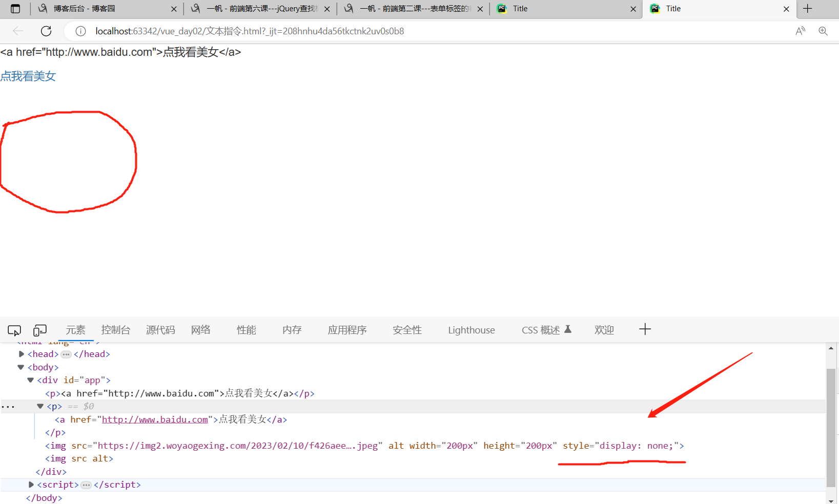Collapse the selected p element node
Image resolution: width=839 pixels, height=504 pixels.
click(40, 406)
